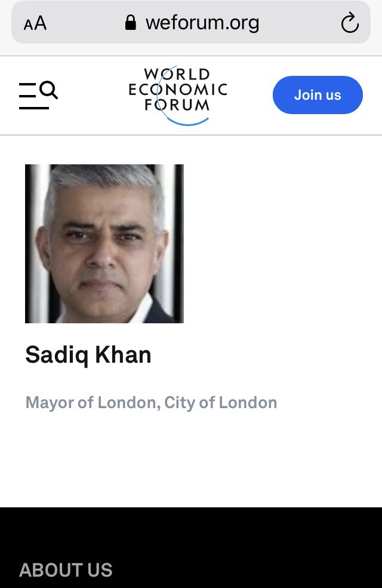Click the Join us button
The image size is (382, 588).
click(x=318, y=95)
